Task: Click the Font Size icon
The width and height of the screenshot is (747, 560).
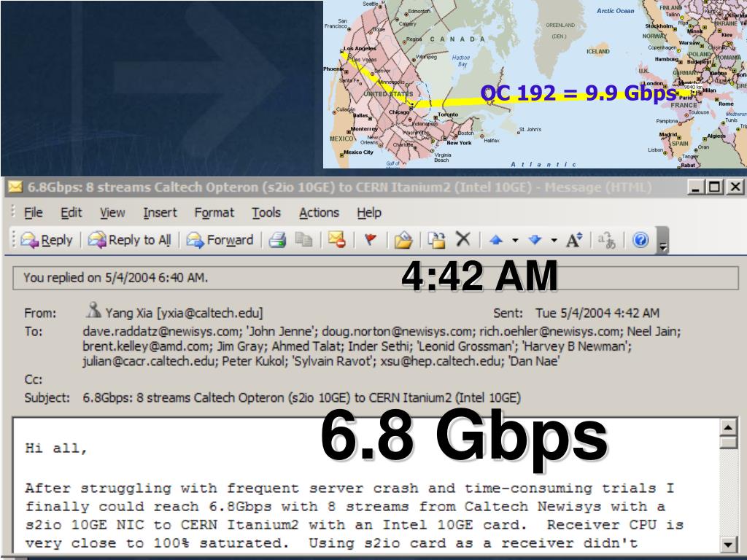Action: [x=574, y=240]
